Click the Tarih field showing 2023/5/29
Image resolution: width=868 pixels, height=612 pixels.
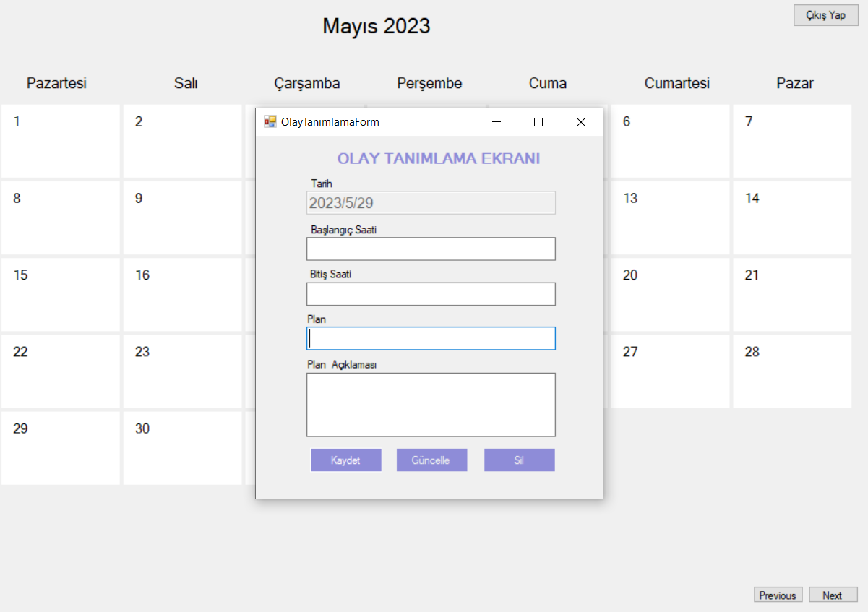pyautogui.click(x=430, y=203)
